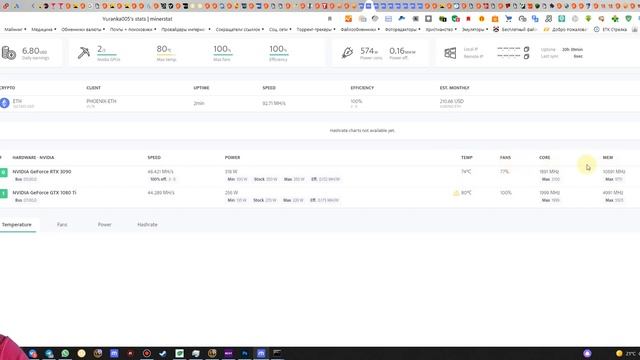Click the TEMP column header
The image size is (640, 360).
pos(467,157)
